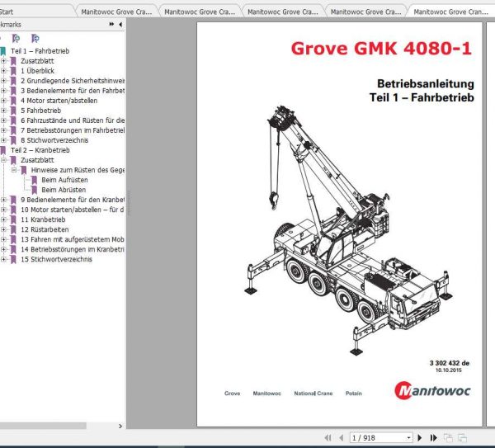Open bookmark 6 Fahrzustände und Rüsten
This screenshot has width=495, height=448.
point(73,120)
